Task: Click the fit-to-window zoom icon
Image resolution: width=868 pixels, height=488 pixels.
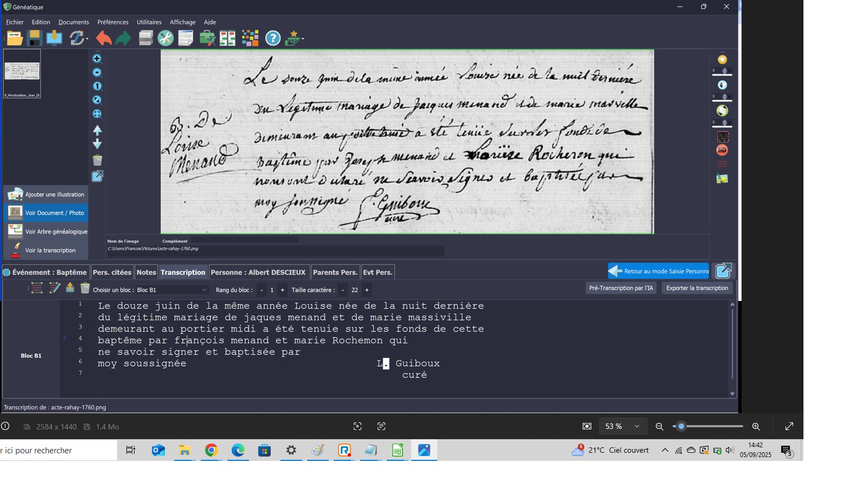Action: [x=97, y=114]
